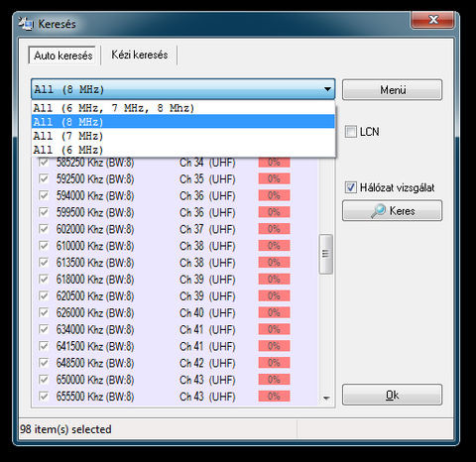476x462 pixels.
Task: Confirm with the Ok button
Action: coord(392,395)
